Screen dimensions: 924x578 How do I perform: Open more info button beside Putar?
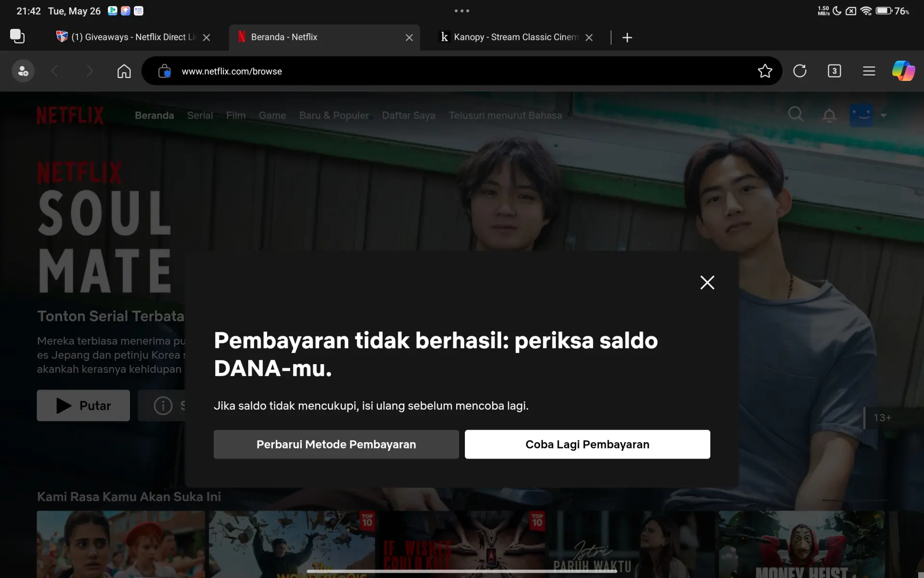tap(163, 406)
